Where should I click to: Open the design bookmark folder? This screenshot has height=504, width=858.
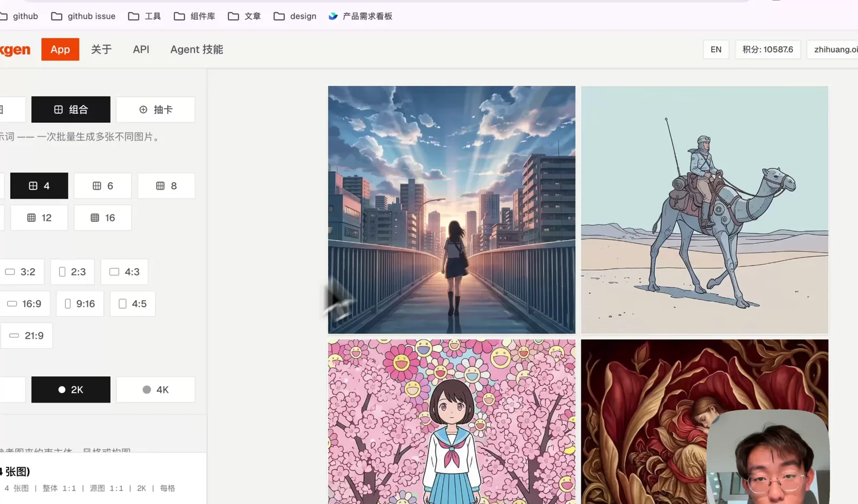[295, 16]
